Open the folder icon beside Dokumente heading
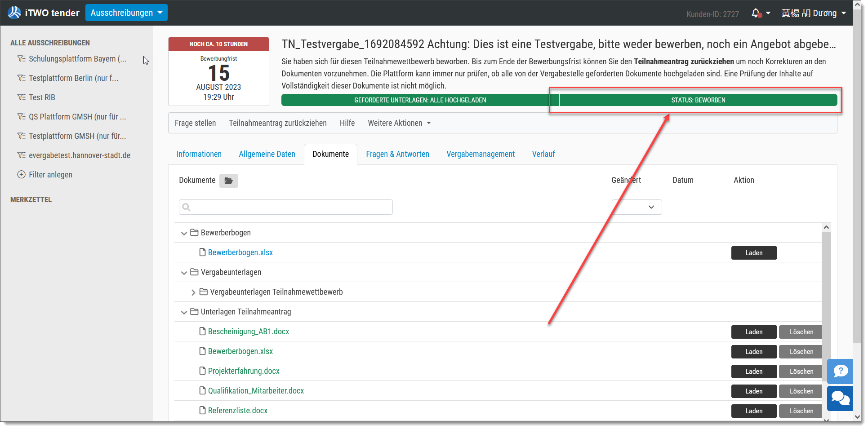The width and height of the screenshot is (868, 429). coord(229,181)
